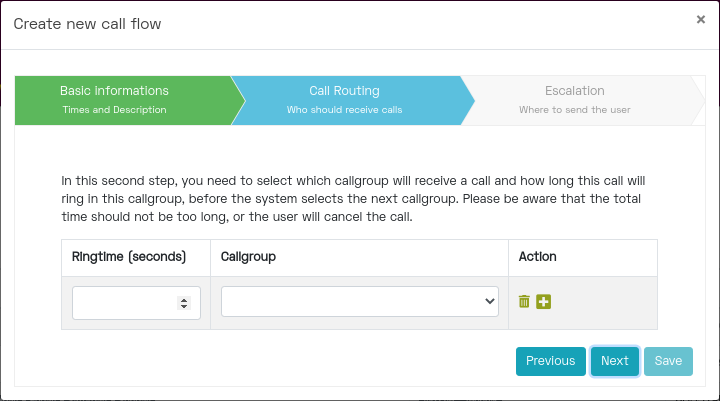Viewport: 720px width, 401px height.
Task: Proceed with the Next button
Action: pos(614,361)
